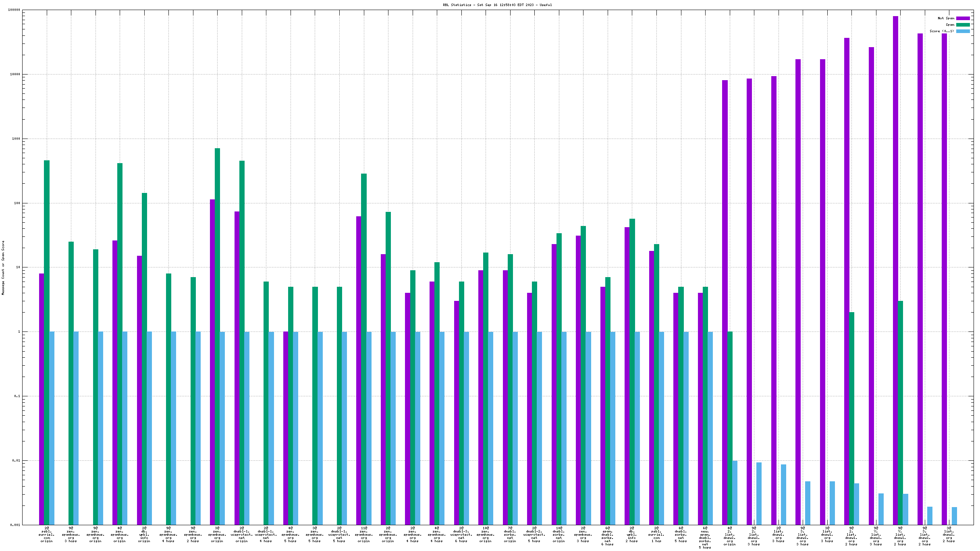The height and width of the screenshot is (551, 980).
Task: Click the 11@ zen.spamhaus.org origin label
Action: tap(363, 534)
